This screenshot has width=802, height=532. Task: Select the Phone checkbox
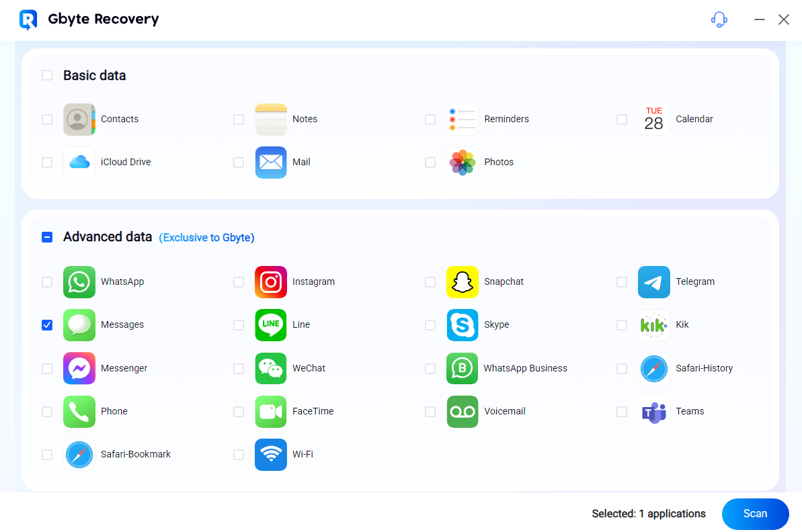(x=47, y=411)
